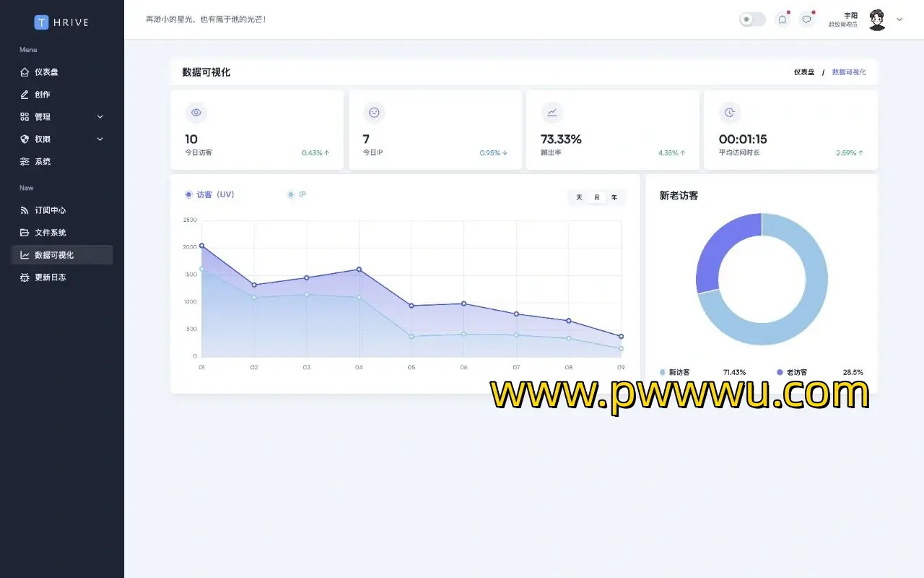Open 文件系统 in the sidebar

coord(50,233)
